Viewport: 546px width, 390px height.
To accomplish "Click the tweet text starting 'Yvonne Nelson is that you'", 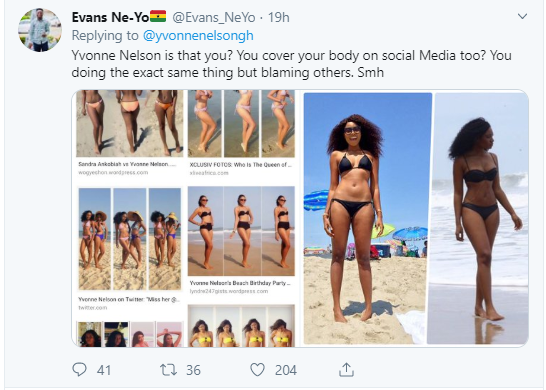I will (291, 64).
